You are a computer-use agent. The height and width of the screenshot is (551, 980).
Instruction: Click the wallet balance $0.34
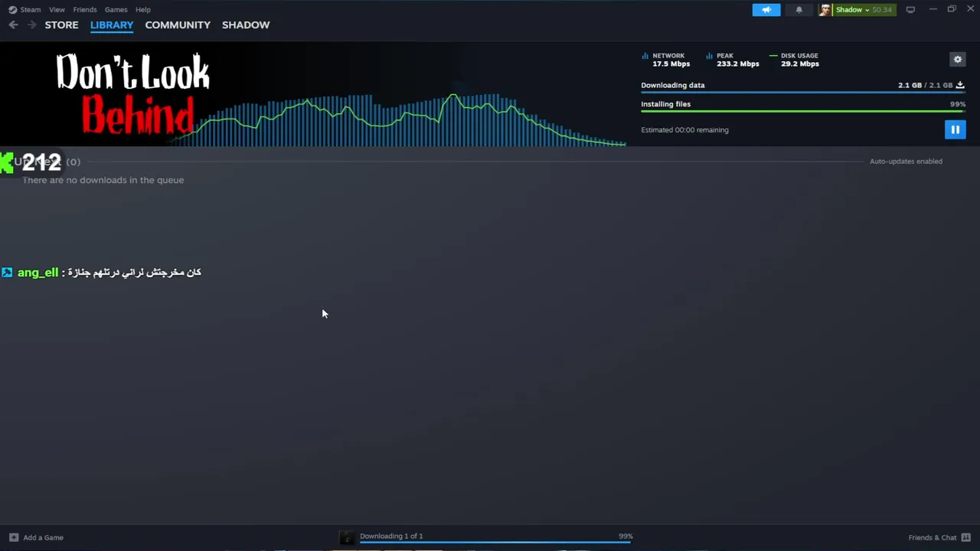click(x=882, y=10)
